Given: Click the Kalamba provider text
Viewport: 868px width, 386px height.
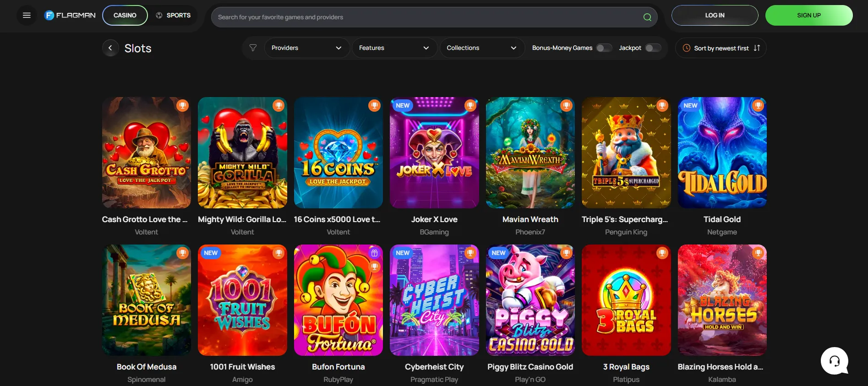Looking at the screenshot, I should 722,380.
